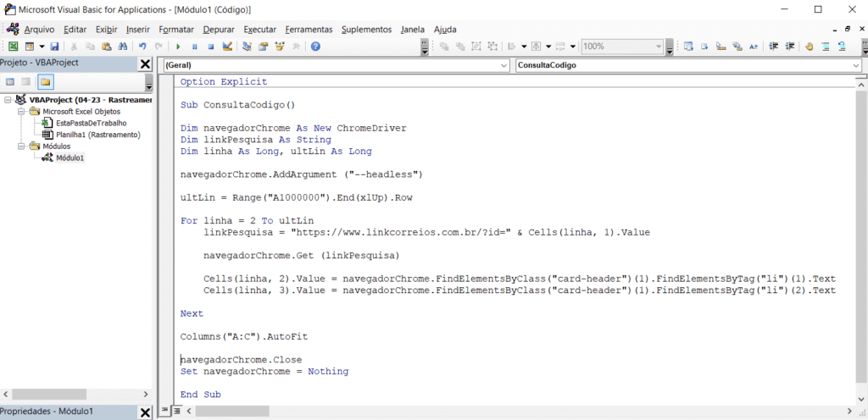Click 'Sub ConsultaCodigo()' line in code
The width and height of the screenshot is (868, 420).
238,105
